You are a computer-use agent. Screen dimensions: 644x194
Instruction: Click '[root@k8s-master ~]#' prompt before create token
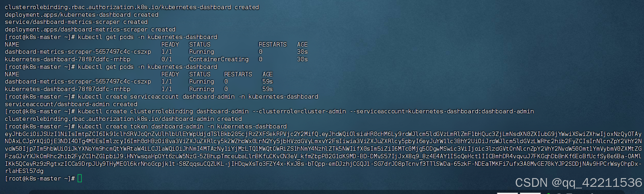pos(40,126)
